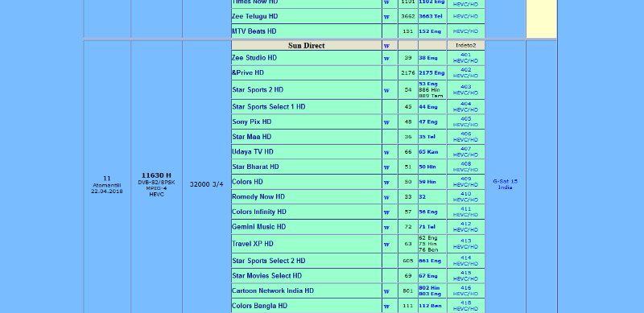
Task: Open the W website icon for Zee Studio HD
Action: pos(386,58)
